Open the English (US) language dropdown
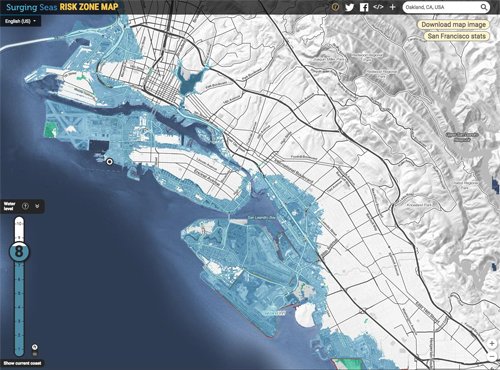This screenshot has width=500, height=370. point(20,21)
